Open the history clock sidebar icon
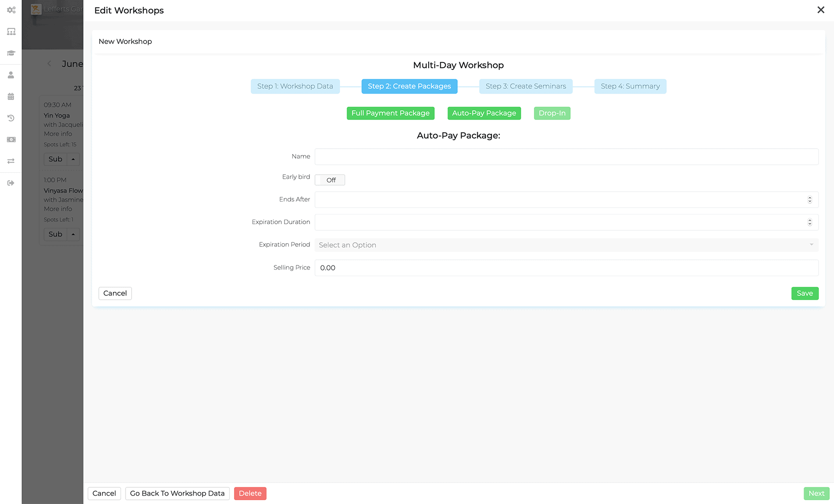Image resolution: width=834 pixels, height=504 pixels. [11, 118]
